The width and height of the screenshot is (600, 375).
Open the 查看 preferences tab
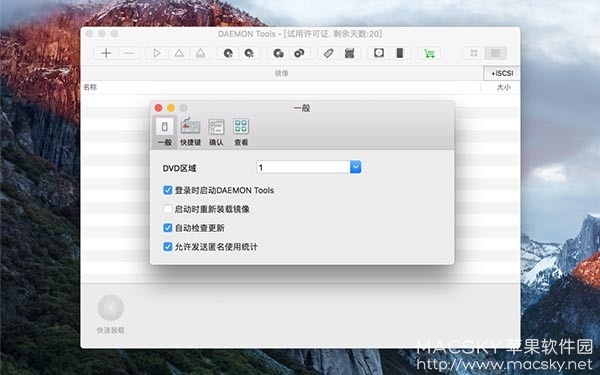coord(241,132)
